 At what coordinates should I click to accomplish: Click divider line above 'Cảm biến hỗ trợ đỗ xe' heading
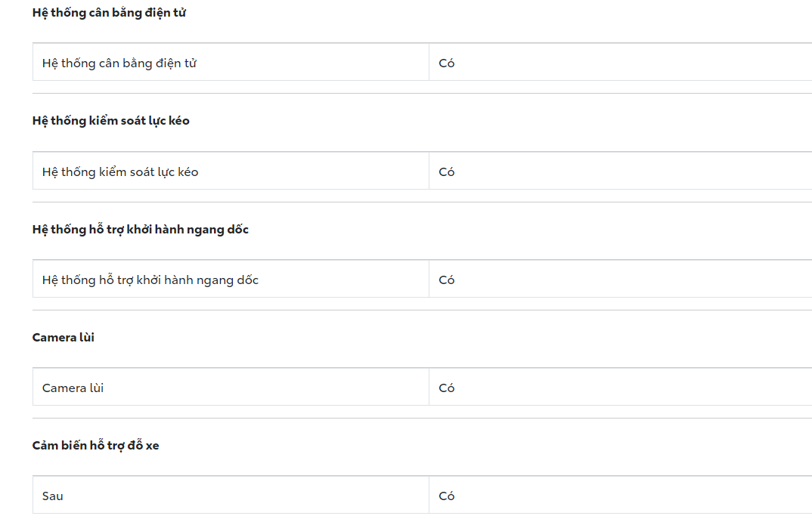tap(422, 418)
